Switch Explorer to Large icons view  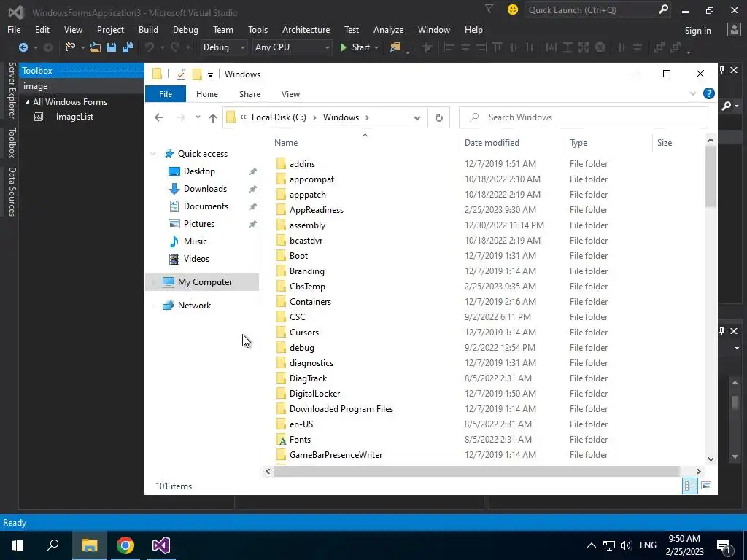[706, 486]
